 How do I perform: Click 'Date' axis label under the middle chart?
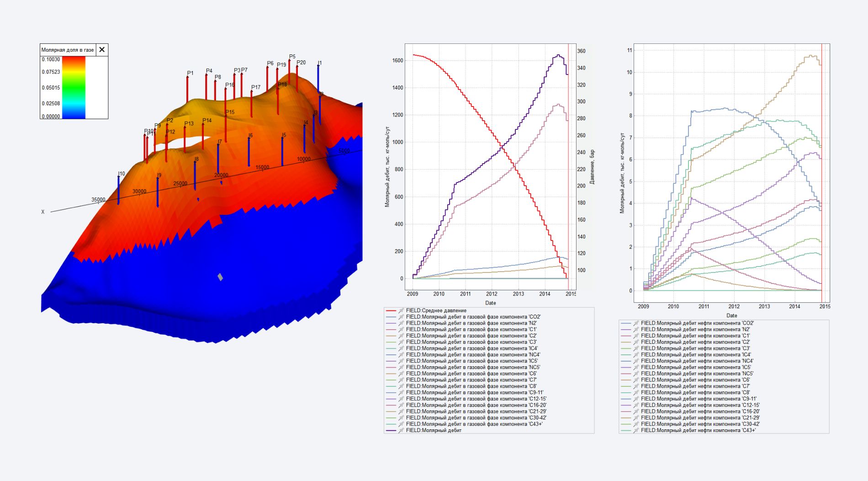coord(491,303)
